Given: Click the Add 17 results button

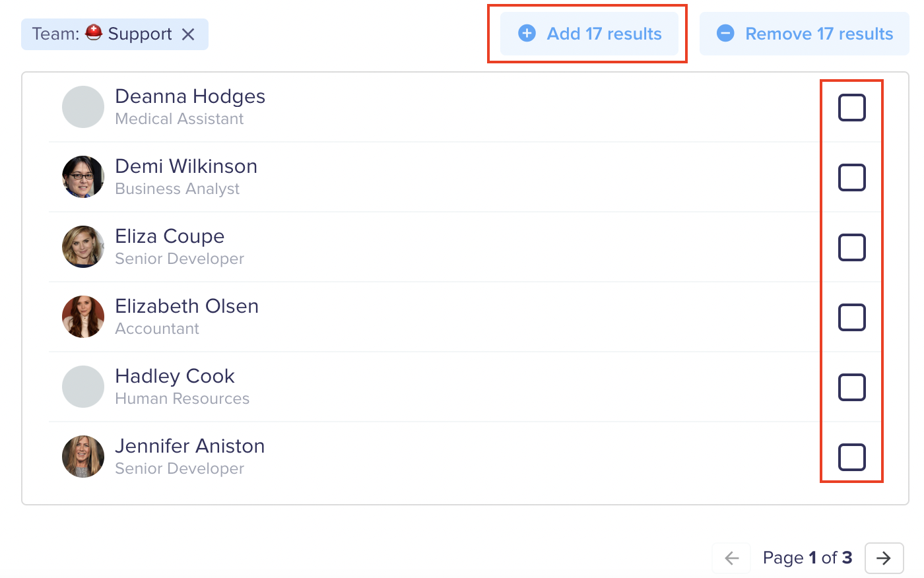Looking at the screenshot, I should tap(589, 34).
